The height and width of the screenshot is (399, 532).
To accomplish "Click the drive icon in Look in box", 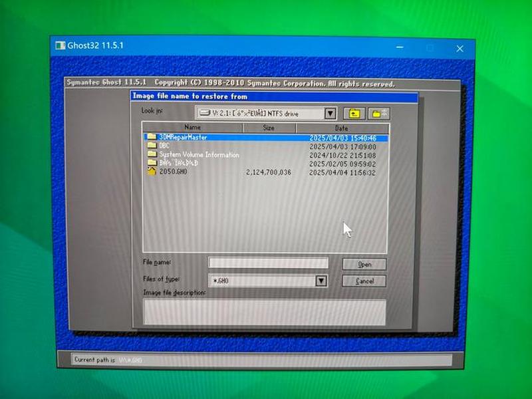I will tap(205, 112).
